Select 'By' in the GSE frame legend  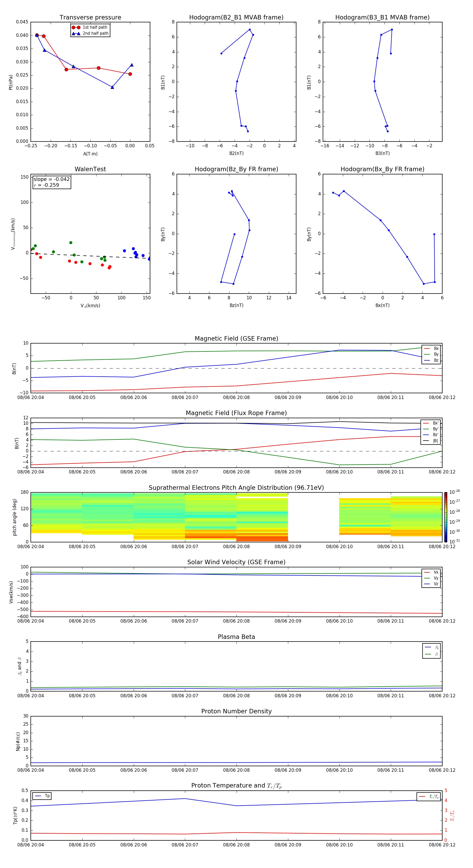point(431,355)
